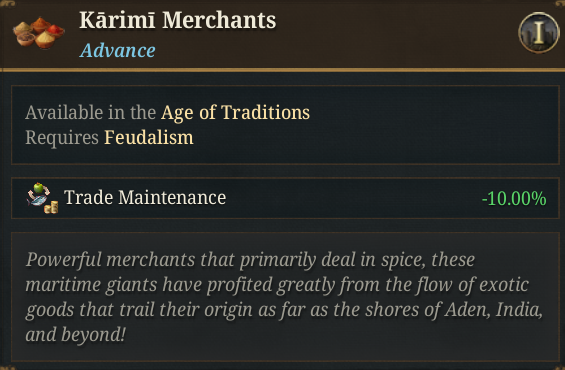Click the Trade Maintenance modifier icon
Image resolution: width=565 pixels, height=370 pixels.
coord(42,198)
